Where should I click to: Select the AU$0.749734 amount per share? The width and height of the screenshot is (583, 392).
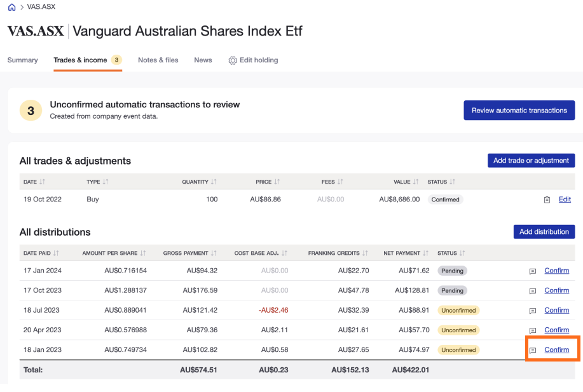(x=126, y=349)
